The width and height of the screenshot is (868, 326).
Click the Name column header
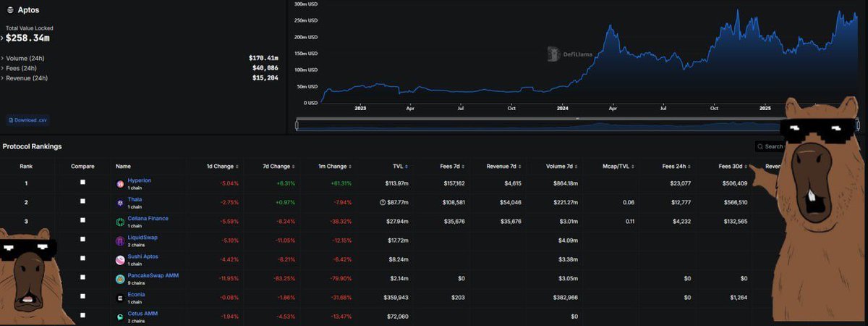pyautogui.click(x=123, y=166)
